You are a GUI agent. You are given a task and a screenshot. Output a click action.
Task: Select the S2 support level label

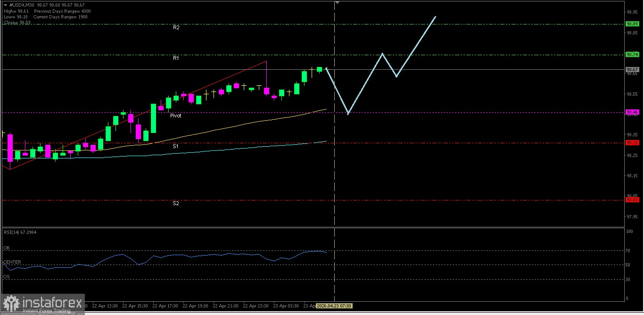(x=175, y=204)
